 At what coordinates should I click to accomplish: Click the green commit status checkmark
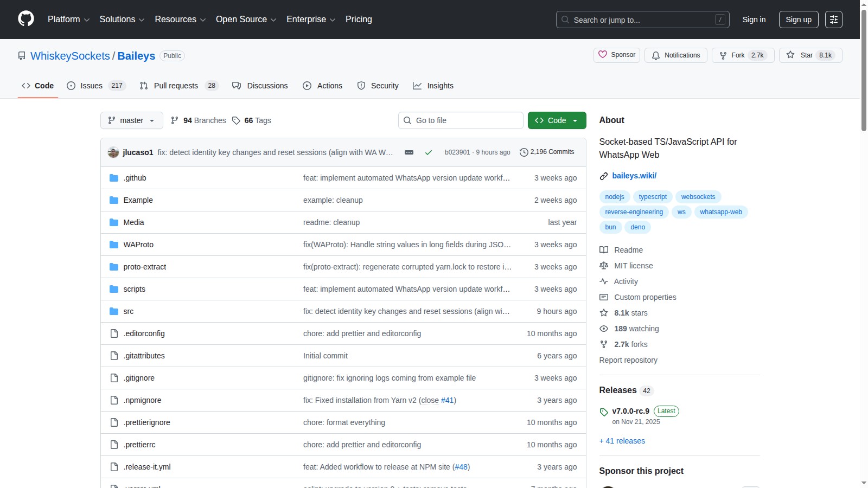pyautogui.click(x=428, y=152)
